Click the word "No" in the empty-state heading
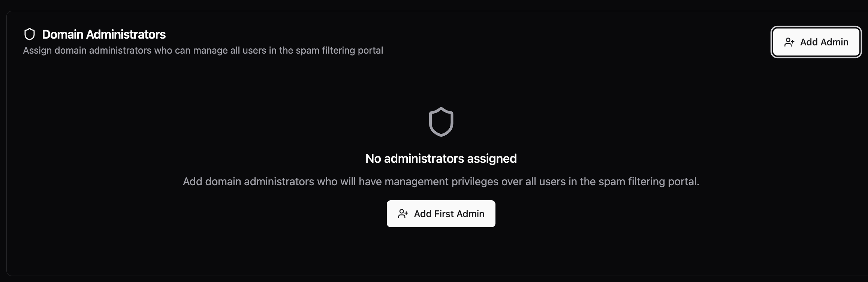Viewport: 868px width, 282px height. (373, 159)
